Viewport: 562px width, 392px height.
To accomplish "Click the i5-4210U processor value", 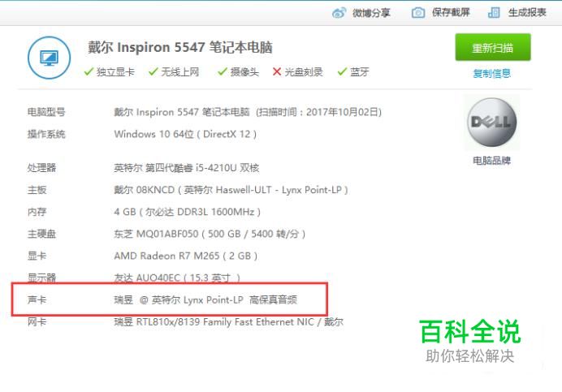I will 186,167.
